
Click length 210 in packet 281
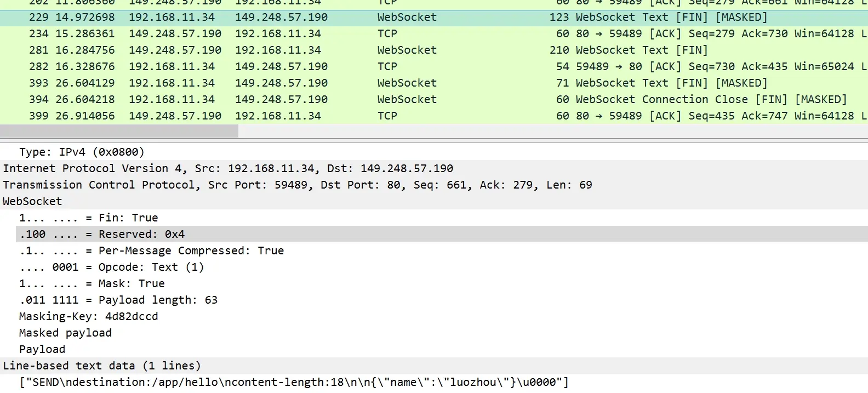[559, 50]
